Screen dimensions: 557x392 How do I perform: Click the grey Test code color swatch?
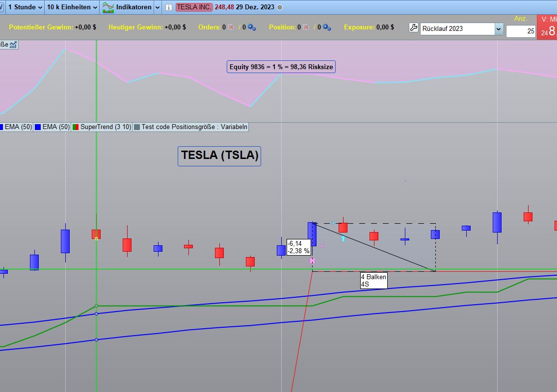[137, 127]
